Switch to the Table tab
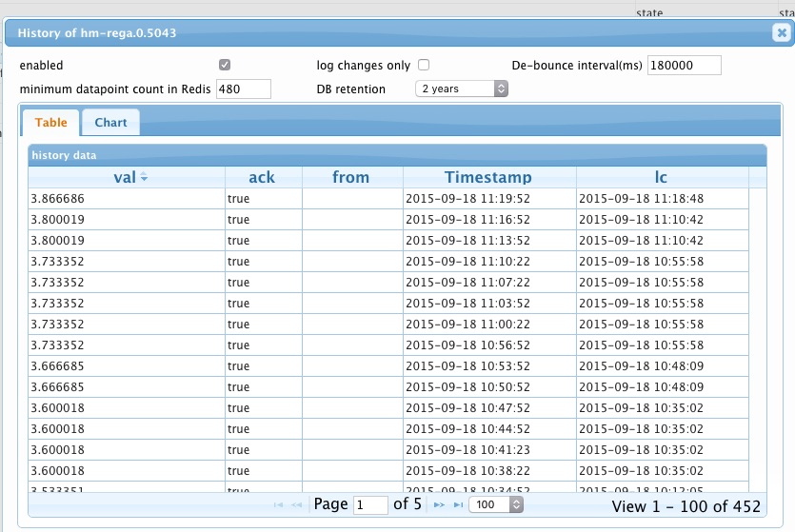 click(x=50, y=123)
